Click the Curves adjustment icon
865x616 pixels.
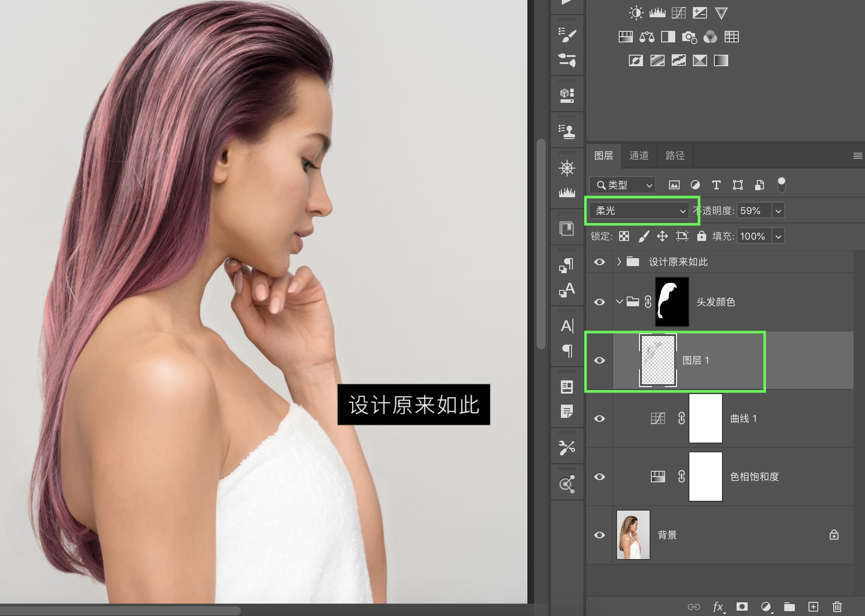tap(678, 13)
